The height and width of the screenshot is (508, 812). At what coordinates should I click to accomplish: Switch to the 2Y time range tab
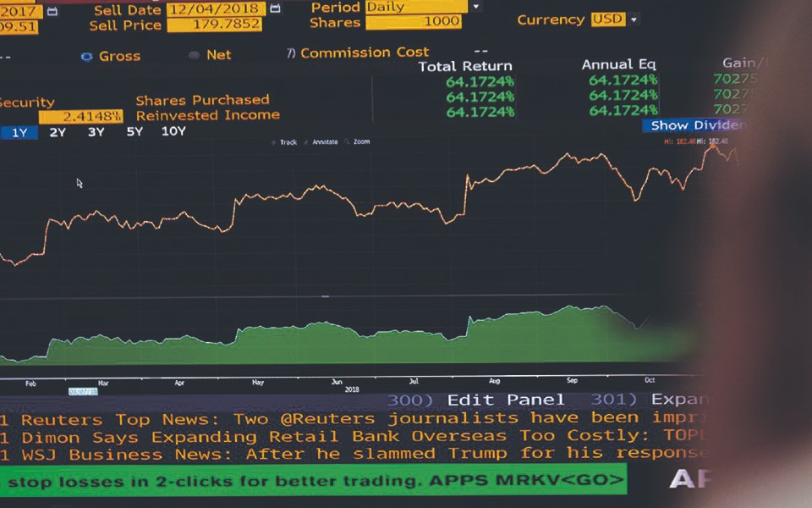(x=58, y=132)
